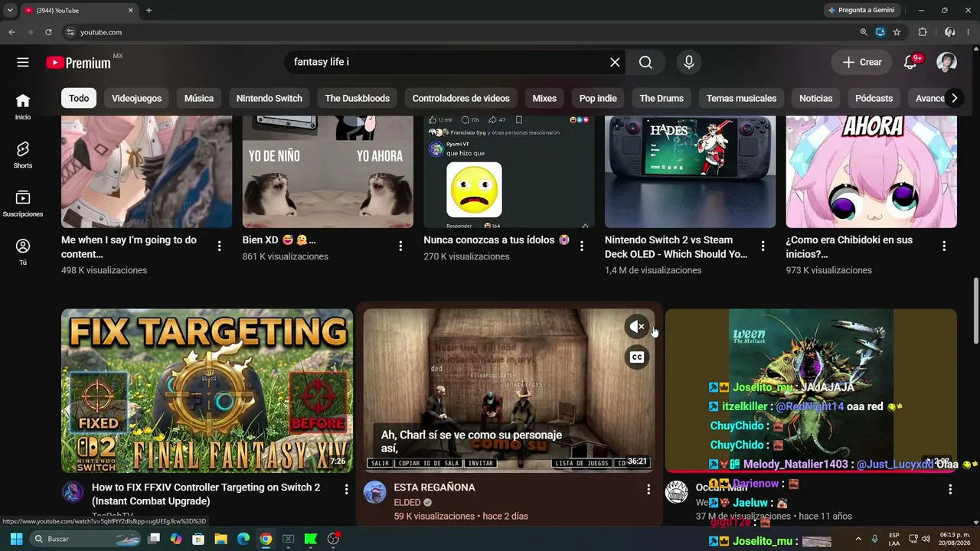Open the Hades Steam Deck short thumbnail
The height and width of the screenshot is (551, 980).
(x=690, y=171)
